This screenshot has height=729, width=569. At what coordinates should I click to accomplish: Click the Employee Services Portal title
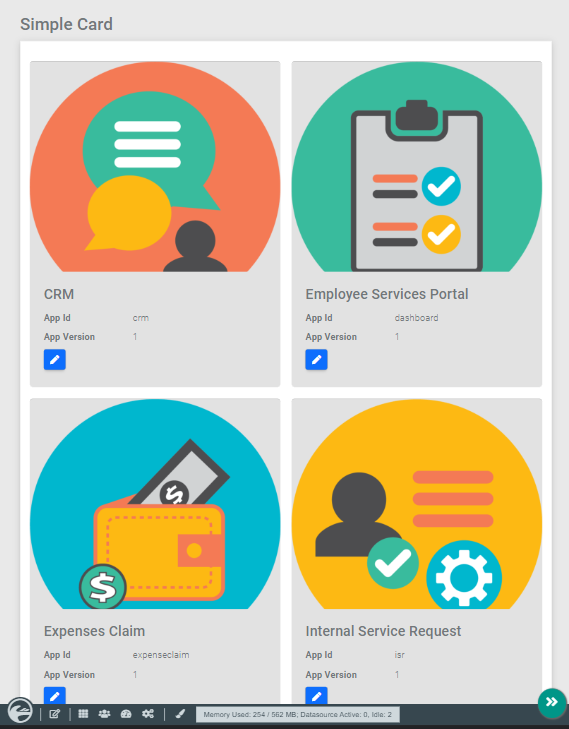pyautogui.click(x=387, y=294)
